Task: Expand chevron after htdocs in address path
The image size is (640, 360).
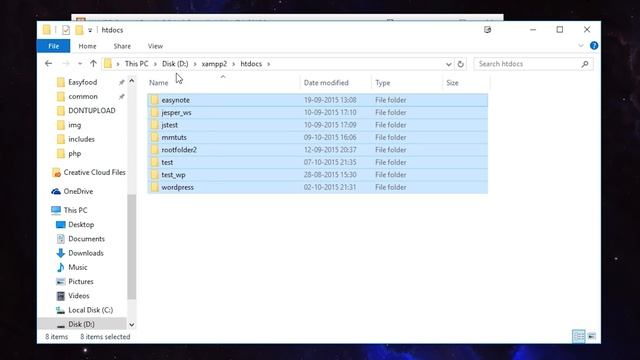Action: point(269,64)
